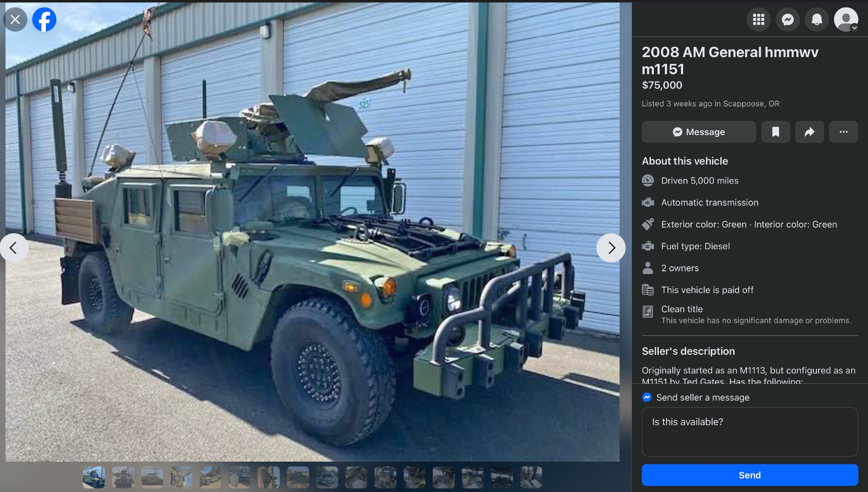The width and height of the screenshot is (868, 492).
Task: Save listing with bookmark icon
Action: point(776,132)
